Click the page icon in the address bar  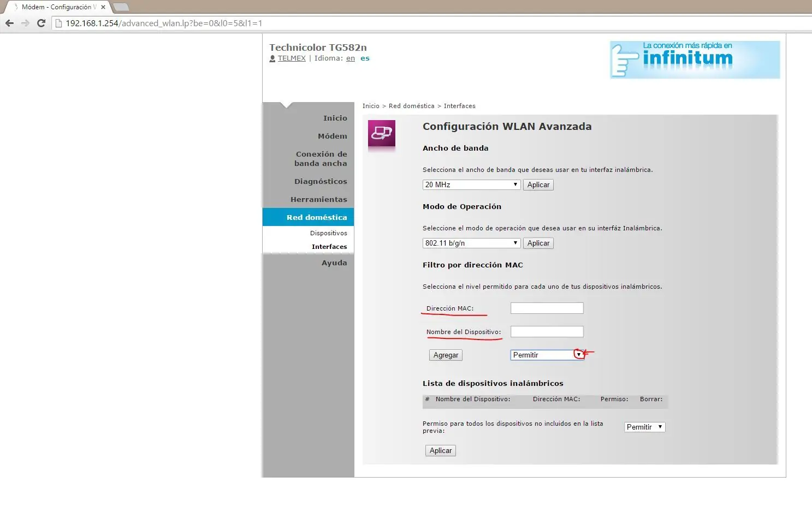pyautogui.click(x=58, y=23)
